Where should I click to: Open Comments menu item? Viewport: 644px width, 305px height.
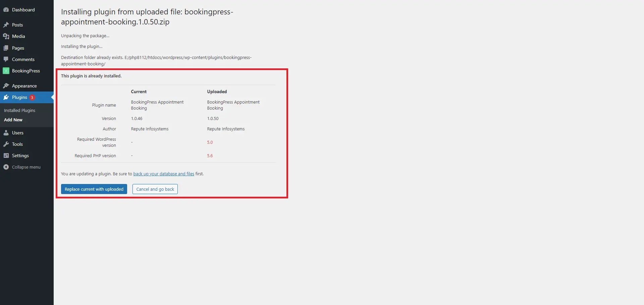[x=27, y=59]
